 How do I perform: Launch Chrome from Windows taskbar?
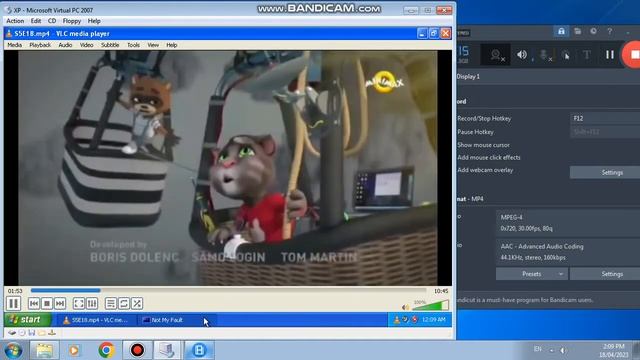point(106,350)
